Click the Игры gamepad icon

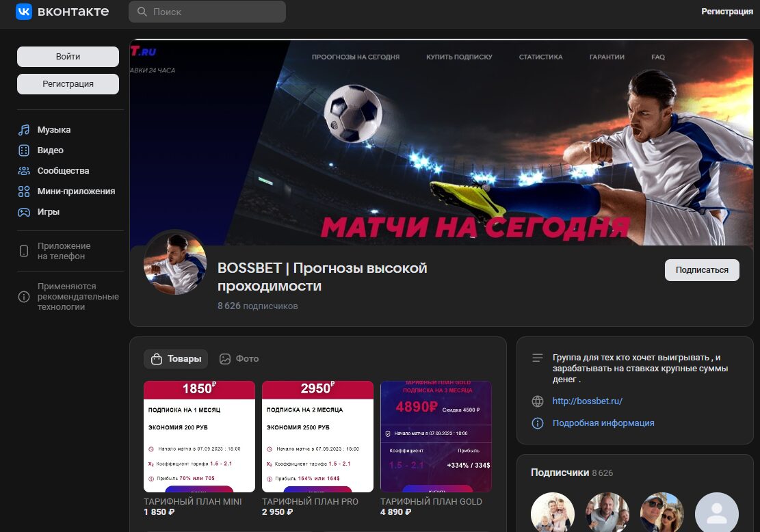(x=24, y=212)
